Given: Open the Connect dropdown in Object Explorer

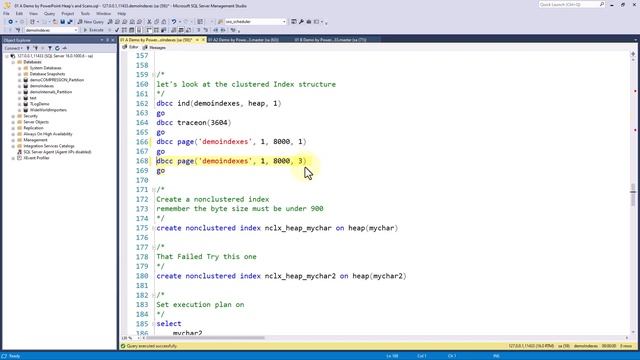Looking at the screenshot, I should (x=13, y=48).
